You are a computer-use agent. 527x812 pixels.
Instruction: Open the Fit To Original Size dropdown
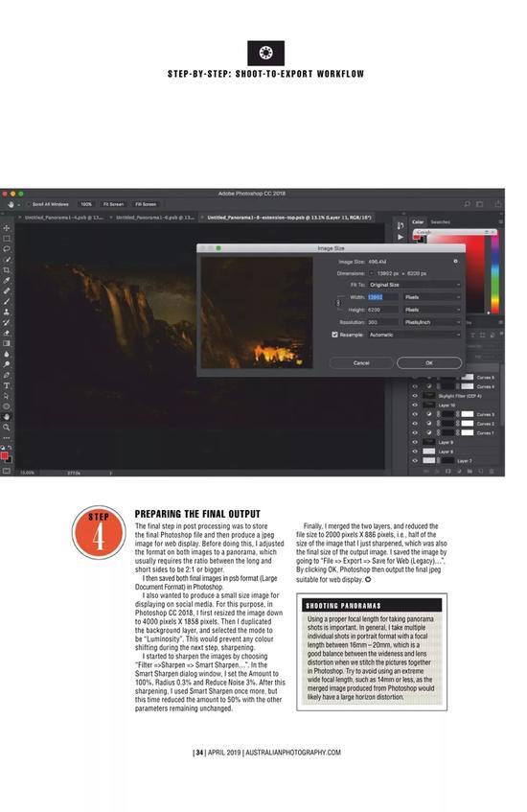[x=414, y=285]
